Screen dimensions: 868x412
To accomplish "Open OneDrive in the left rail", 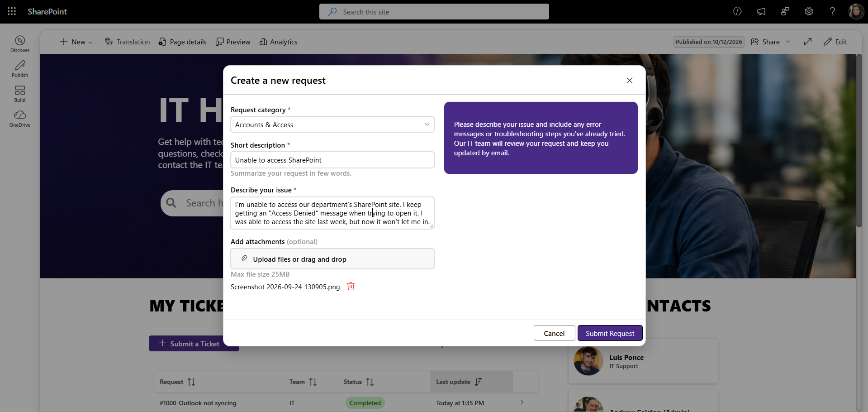I will coord(20,119).
